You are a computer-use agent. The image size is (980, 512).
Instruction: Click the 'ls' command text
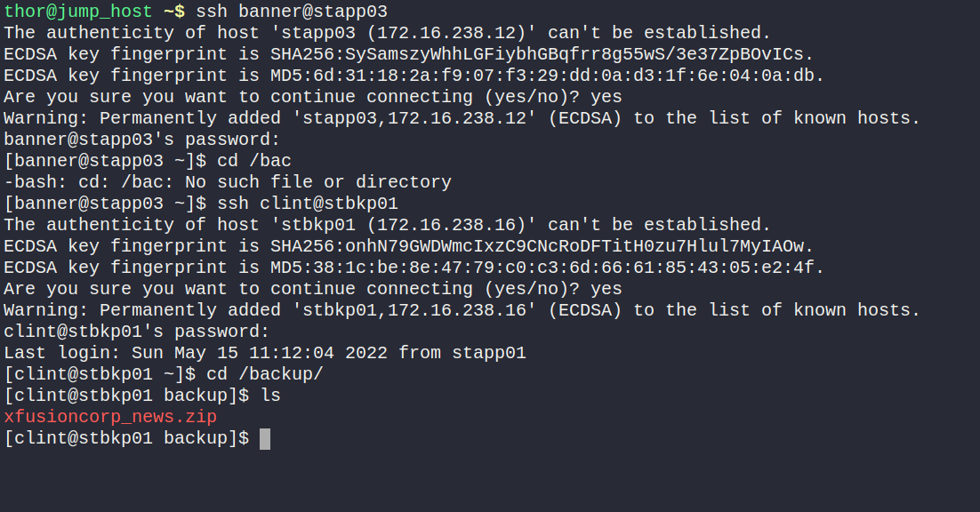click(x=270, y=396)
